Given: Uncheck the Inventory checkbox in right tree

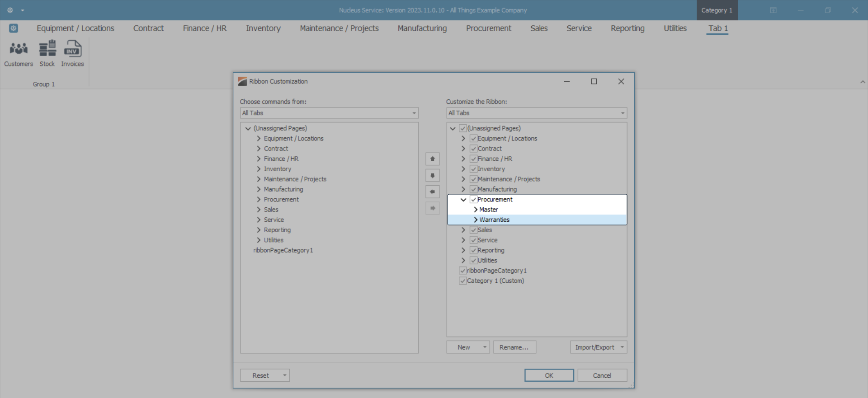Looking at the screenshot, I should click(473, 169).
